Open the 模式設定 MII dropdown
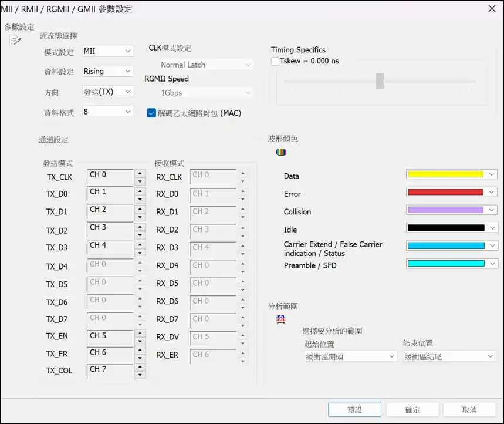This screenshot has width=504, height=424. coord(108,52)
